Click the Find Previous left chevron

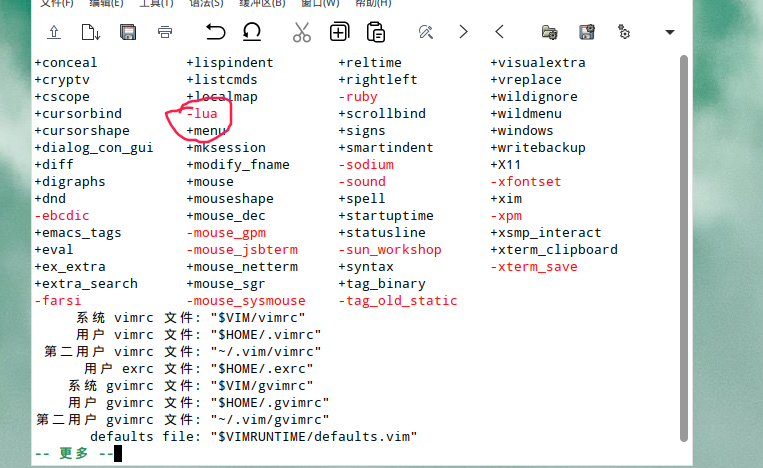click(499, 32)
